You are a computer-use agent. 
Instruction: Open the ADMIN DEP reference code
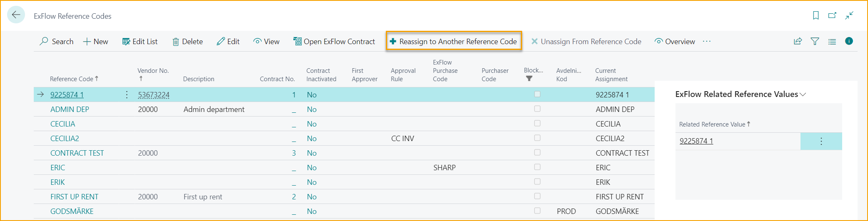(70, 109)
